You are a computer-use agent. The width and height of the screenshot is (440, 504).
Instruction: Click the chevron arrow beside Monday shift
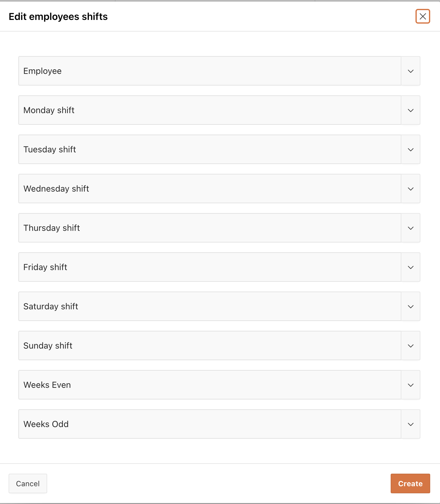pos(411,110)
